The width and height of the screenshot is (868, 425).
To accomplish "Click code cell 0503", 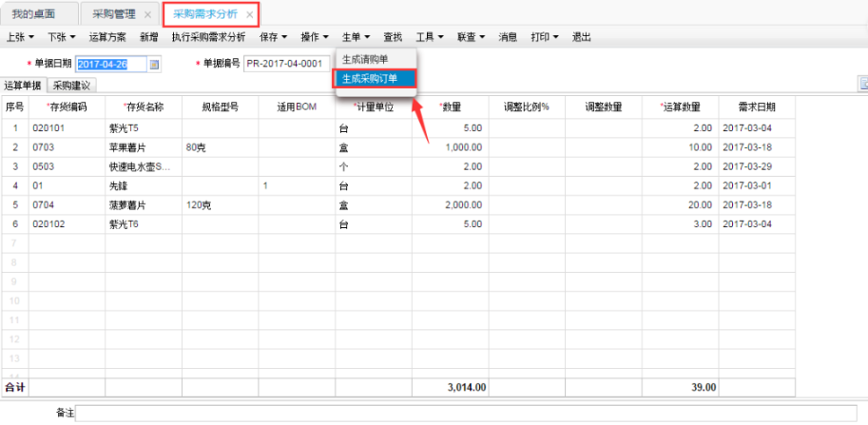I will tap(67, 167).
